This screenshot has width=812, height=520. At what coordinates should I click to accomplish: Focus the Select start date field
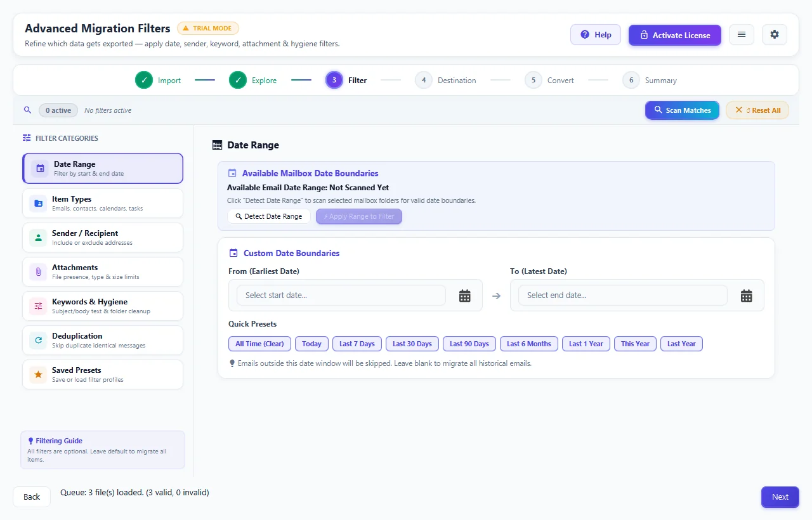[x=341, y=296]
